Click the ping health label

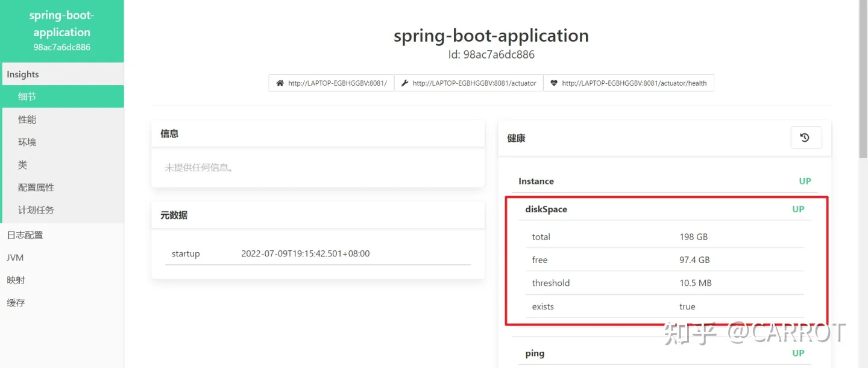pos(535,354)
